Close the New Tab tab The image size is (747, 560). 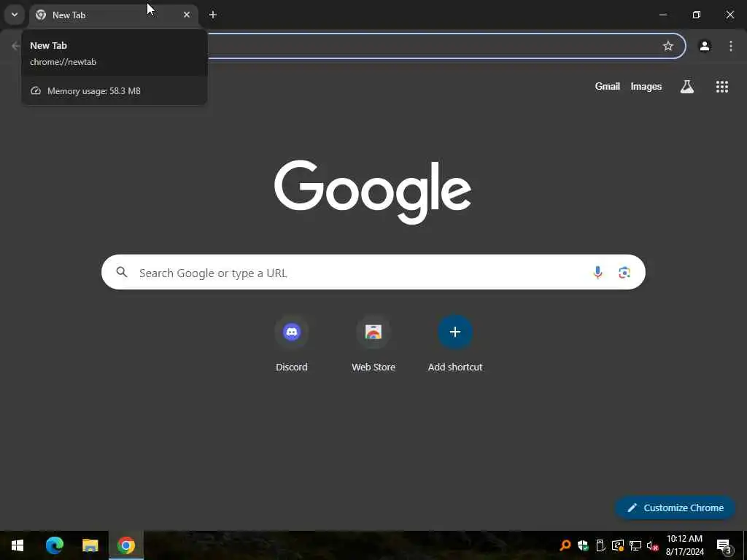[187, 15]
